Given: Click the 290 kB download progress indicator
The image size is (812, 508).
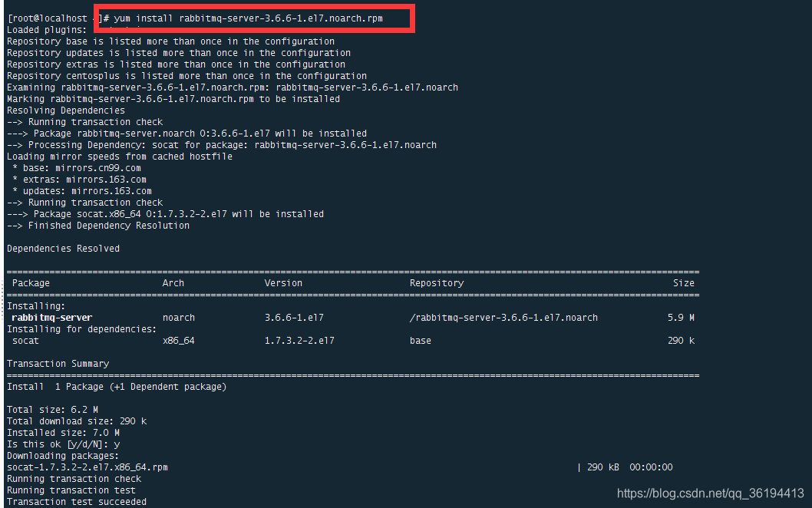Looking at the screenshot, I should 602,467.
